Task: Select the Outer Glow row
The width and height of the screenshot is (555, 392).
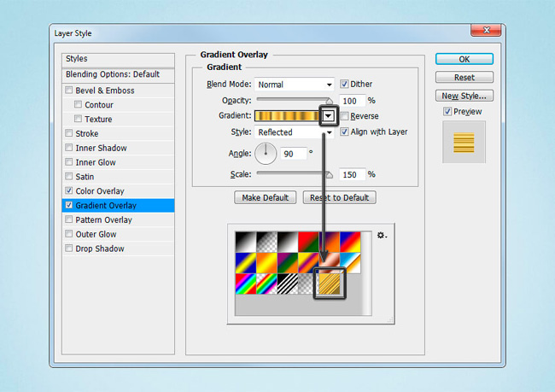Action: (118, 234)
